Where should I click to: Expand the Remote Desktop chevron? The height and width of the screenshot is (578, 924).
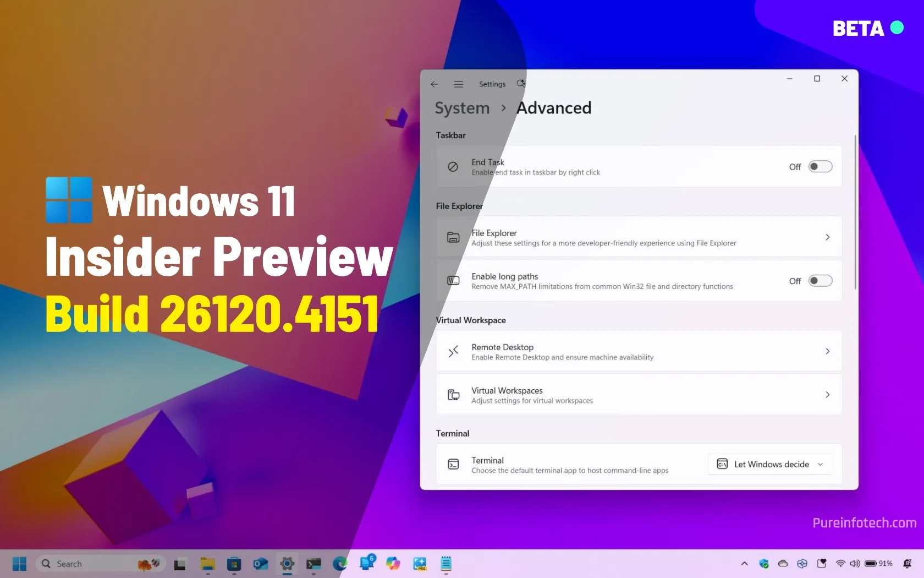pyautogui.click(x=827, y=351)
